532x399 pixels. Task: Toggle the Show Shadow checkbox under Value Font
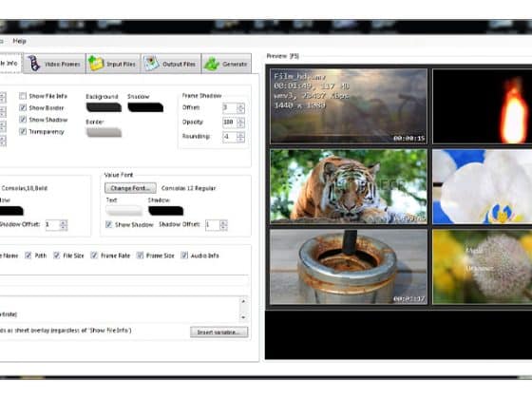(109, 224)
